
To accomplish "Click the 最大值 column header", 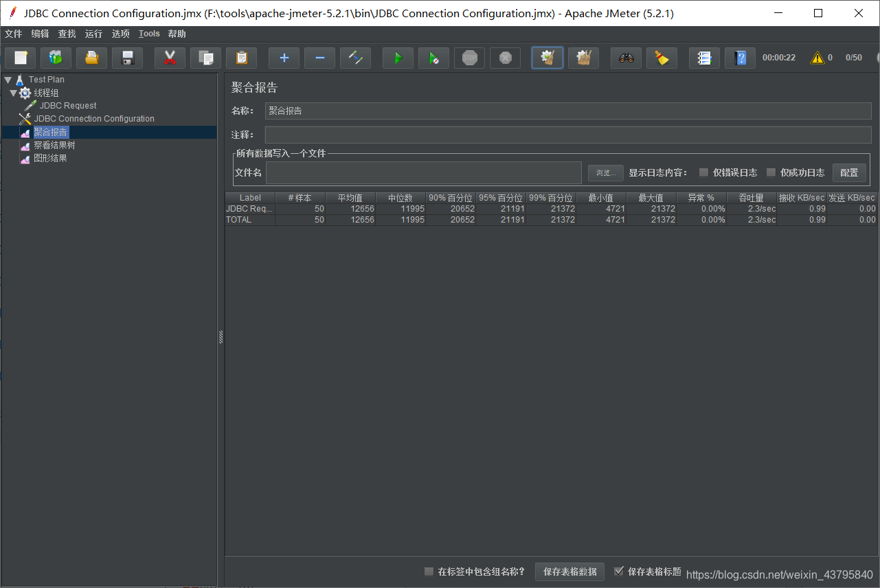I will 651,198.
